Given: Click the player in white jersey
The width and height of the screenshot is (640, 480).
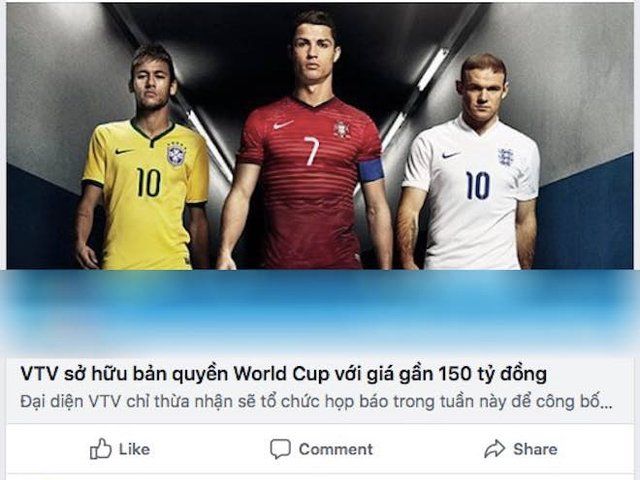Looking at the screenshot, I should tap(471, 163).
